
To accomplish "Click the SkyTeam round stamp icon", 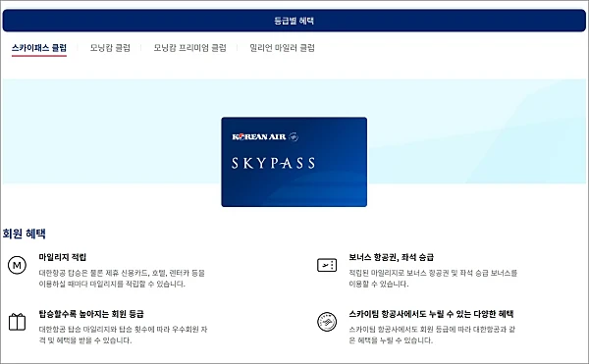I will pyautogui.click(x=327, y=322).
